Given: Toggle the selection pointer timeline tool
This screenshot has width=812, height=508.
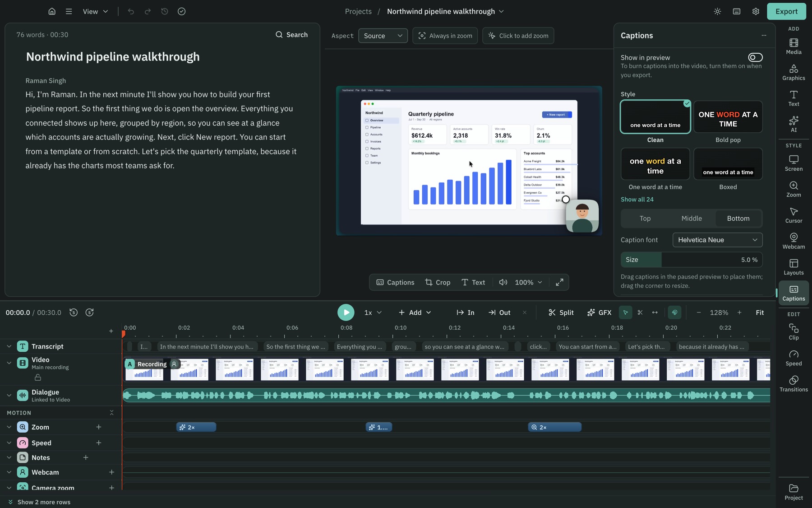Looking at the screenshot, I should 625,312.
